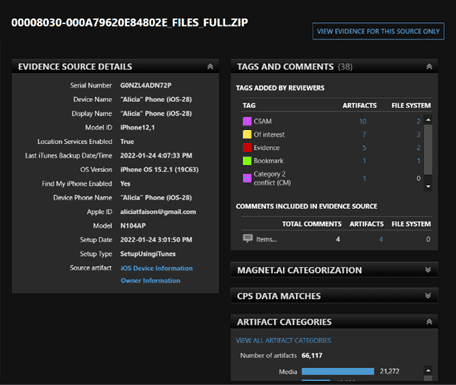Image resolution: width=456 pixels, height=385 pixels.
Task: Open the Owner Information link
Action: (150, 281)
